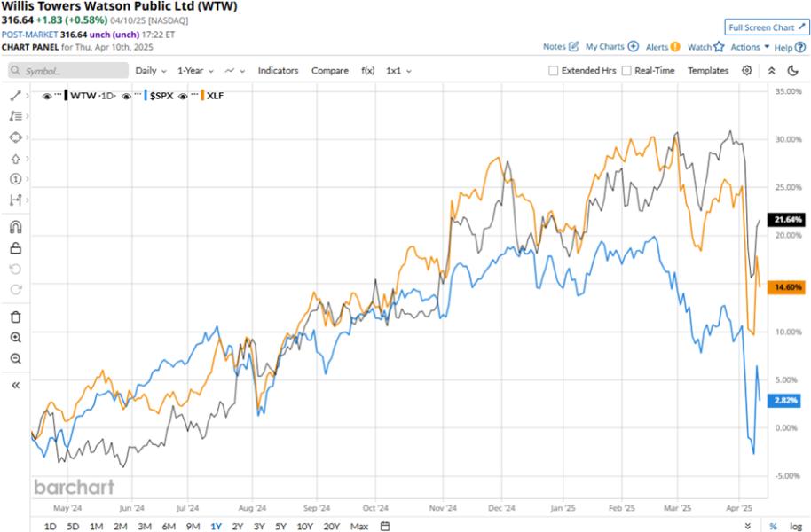Open the Fibonacci/text annotation tool

coord(15,116)
